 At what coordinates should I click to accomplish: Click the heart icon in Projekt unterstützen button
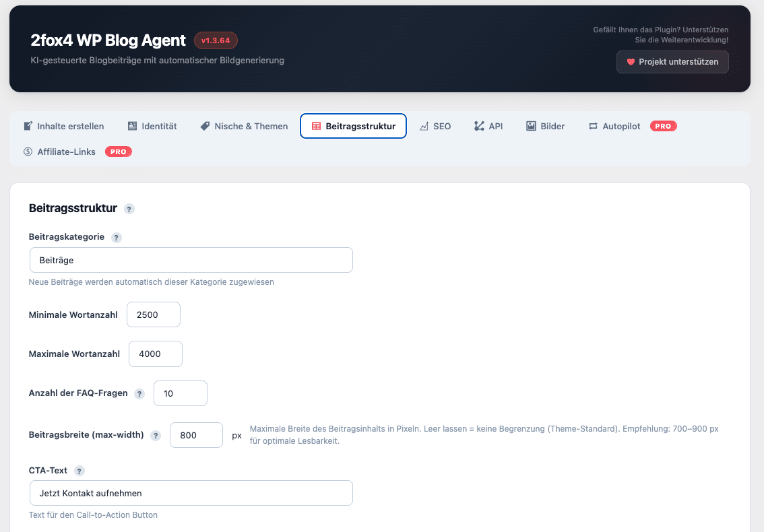tap(630, 61)
